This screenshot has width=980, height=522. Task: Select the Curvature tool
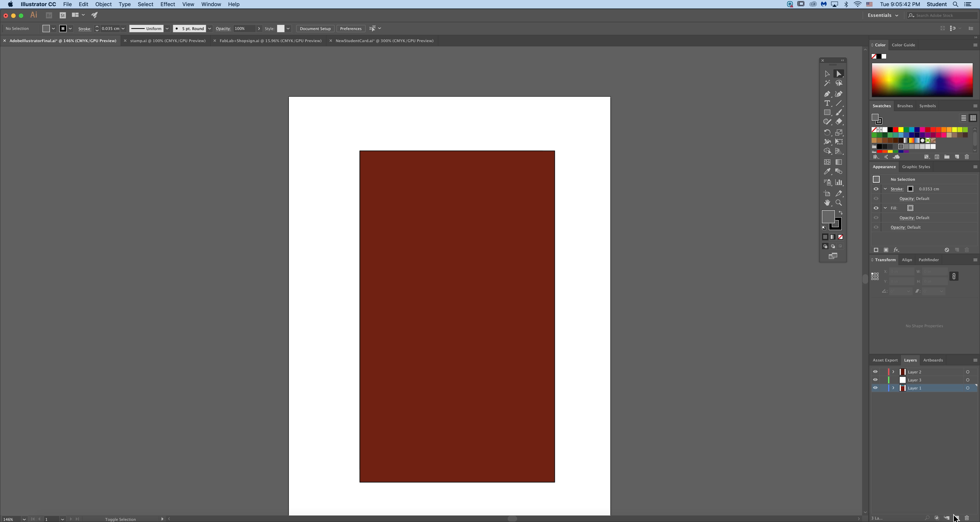839,94
